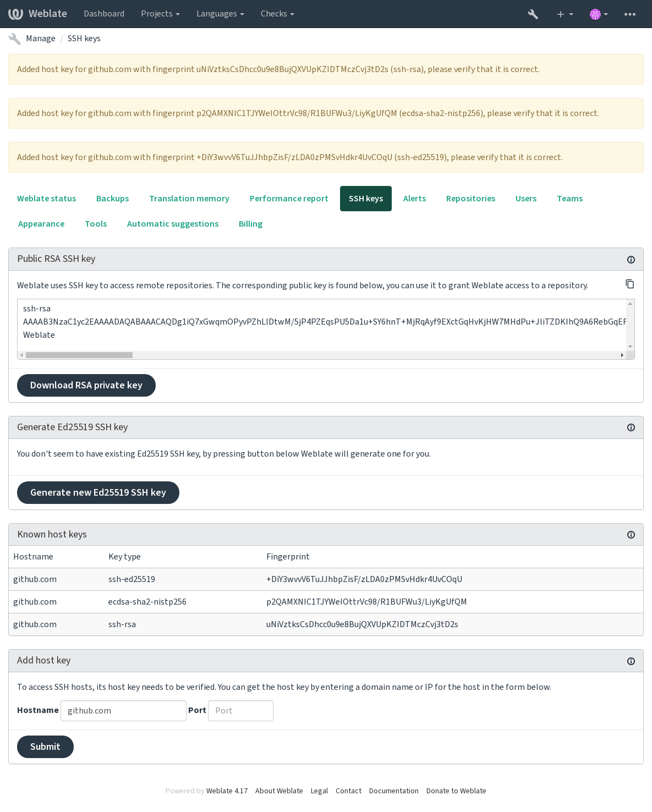Switch to Performance report tab

(x=289, y=199)
